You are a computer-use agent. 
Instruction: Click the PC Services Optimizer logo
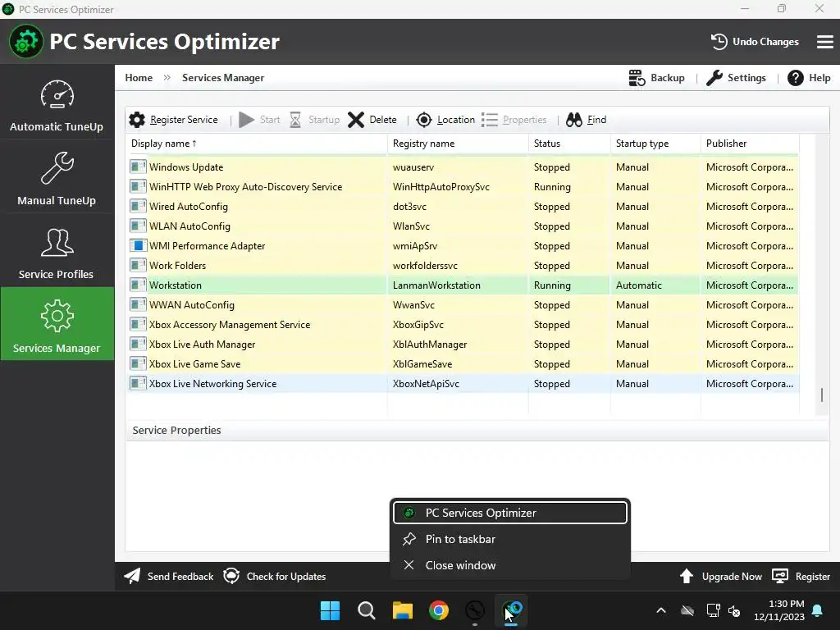click(x=25, y=42)
